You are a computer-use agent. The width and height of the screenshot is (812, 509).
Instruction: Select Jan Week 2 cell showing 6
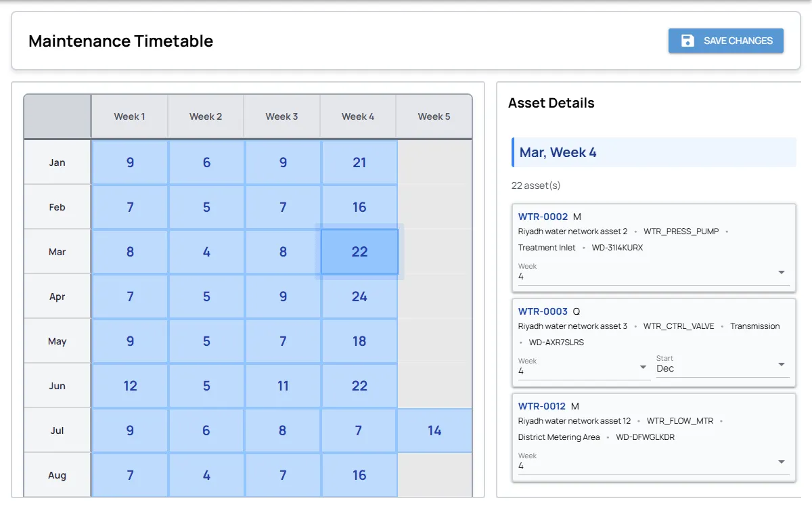click(206, 162)
